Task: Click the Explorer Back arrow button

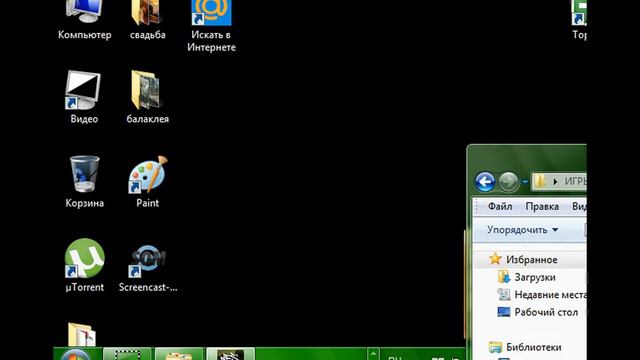Action: click(x=485, y=182)
